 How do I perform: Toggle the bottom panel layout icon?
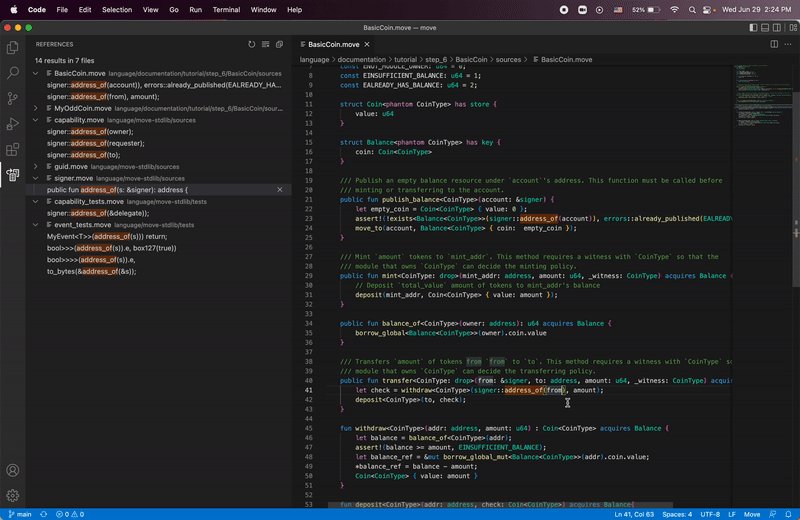click(x=765, y=28)
